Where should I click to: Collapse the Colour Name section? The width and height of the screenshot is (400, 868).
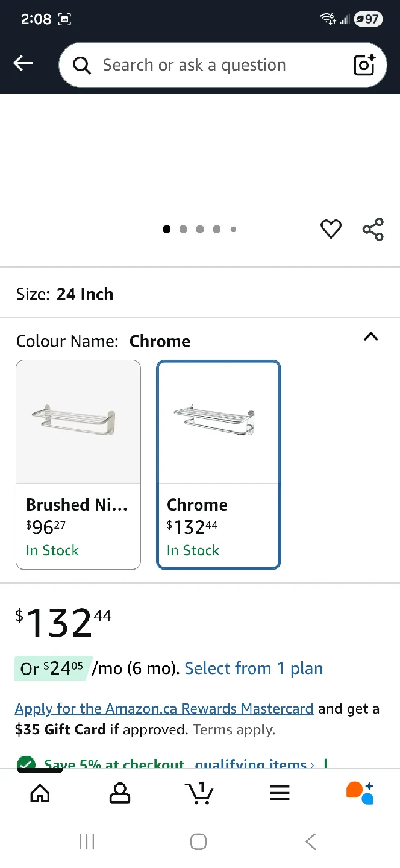pos(370,337)
